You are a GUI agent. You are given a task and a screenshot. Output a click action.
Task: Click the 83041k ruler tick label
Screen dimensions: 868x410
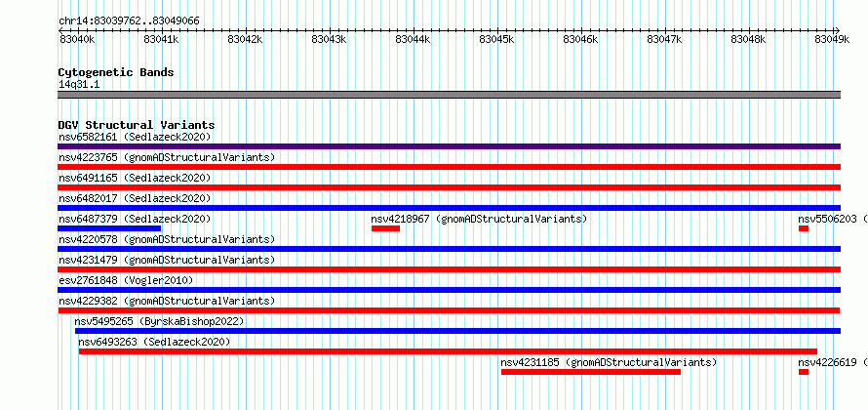click(161, 39)
